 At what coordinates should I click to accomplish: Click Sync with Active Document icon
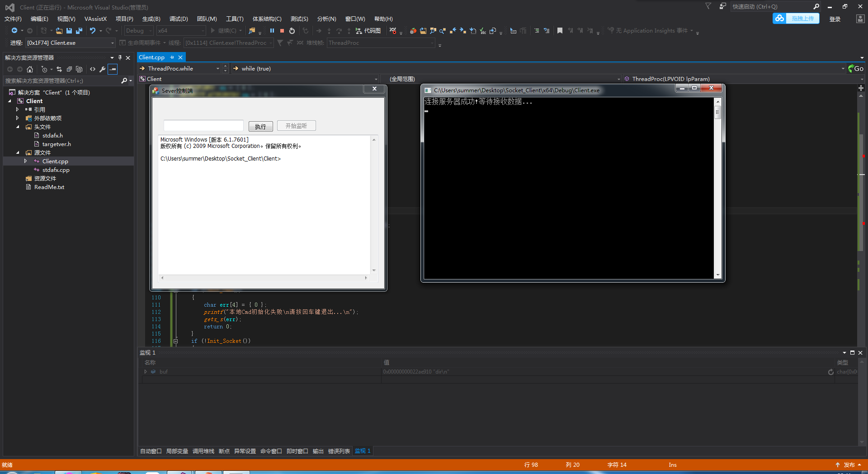pos(59,69)
